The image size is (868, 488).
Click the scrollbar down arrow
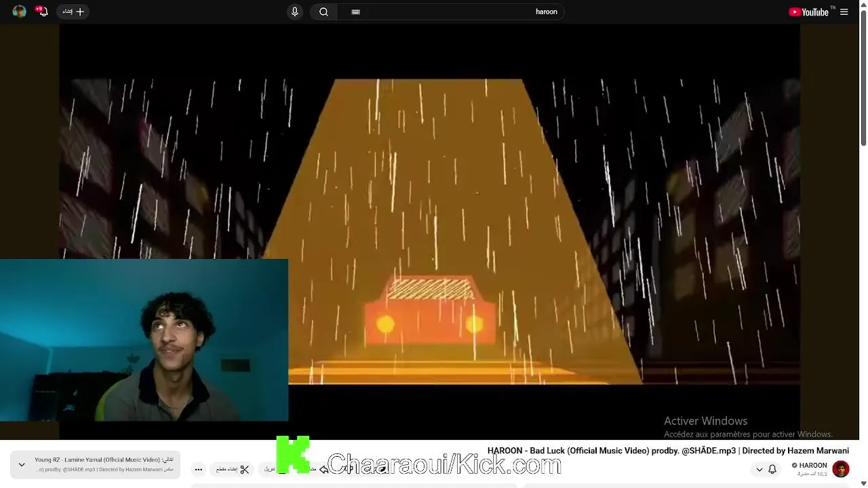pos(863,483)
